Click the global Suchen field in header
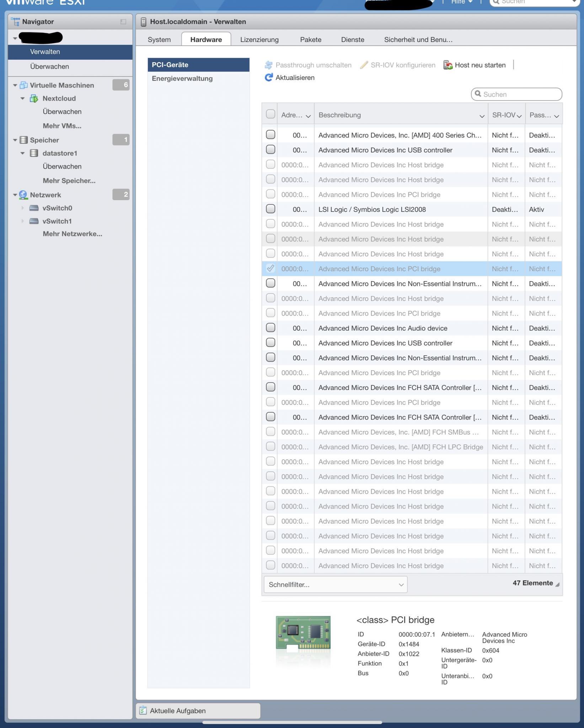This screenshot has width=584, height=728. 535,2
